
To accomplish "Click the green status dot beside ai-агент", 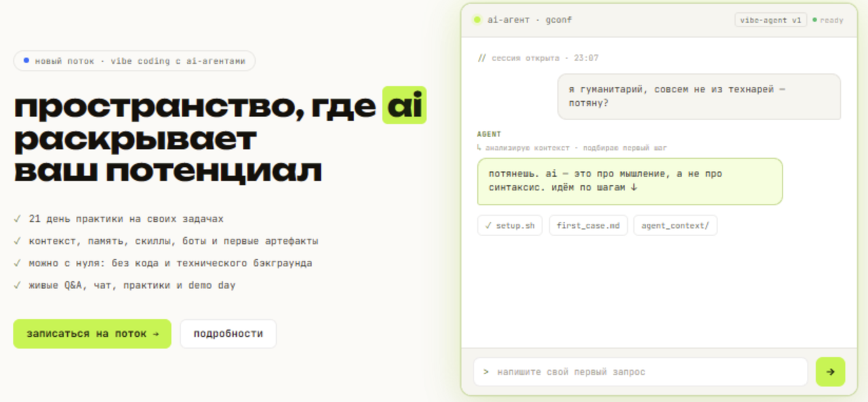I will click(x=477, y=20).
